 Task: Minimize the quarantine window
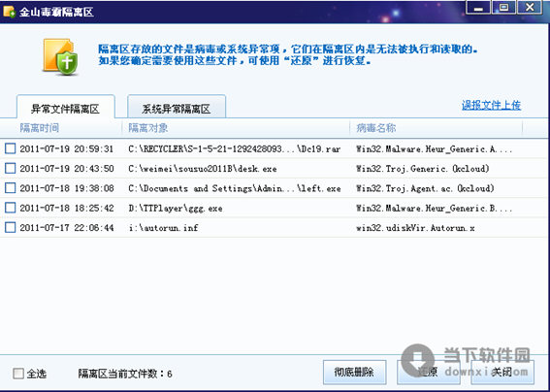coord(478,8)
